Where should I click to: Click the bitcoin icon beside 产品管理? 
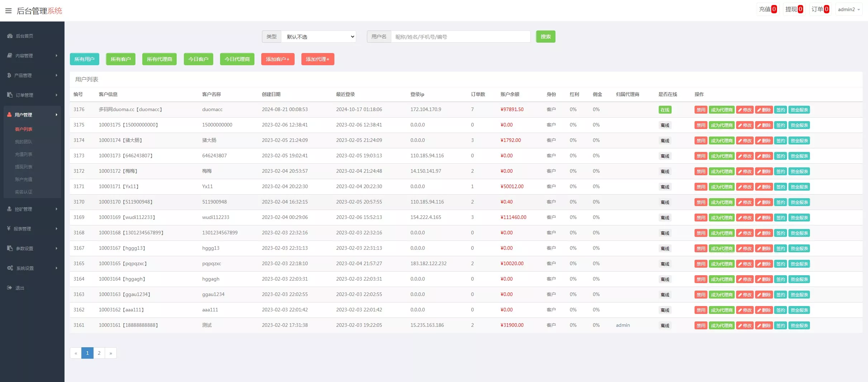pos(9,75)
